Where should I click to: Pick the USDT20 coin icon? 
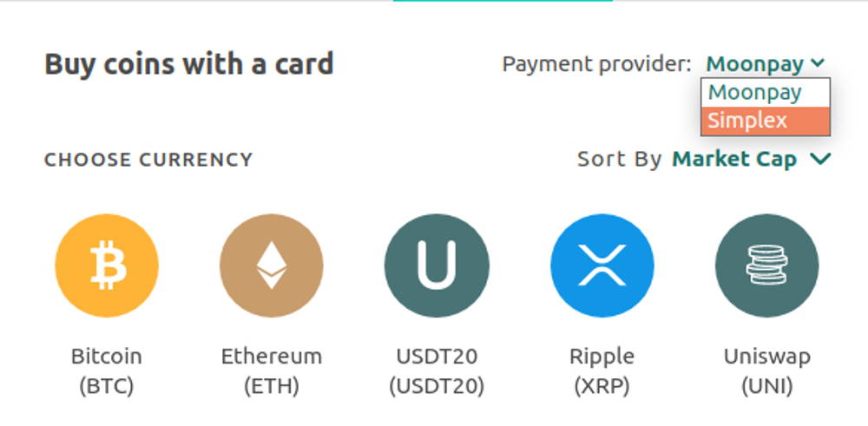coord(437,265)
